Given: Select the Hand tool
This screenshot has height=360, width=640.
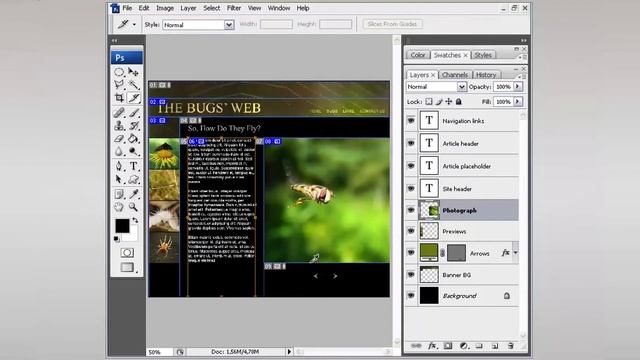Looking at the screenshot, I should click(x=119, y=207).
